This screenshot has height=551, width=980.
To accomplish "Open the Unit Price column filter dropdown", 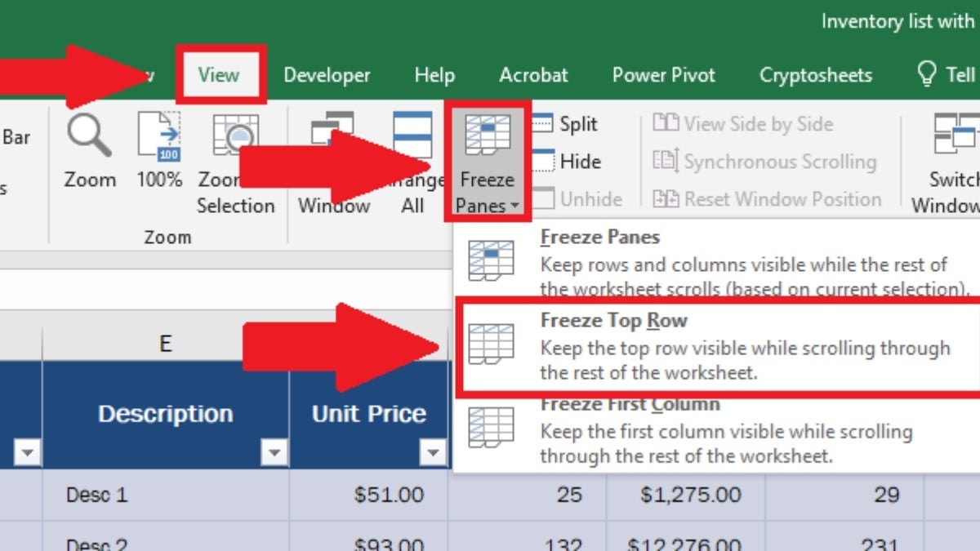I will pyautogui.click(x=433, y=451).
